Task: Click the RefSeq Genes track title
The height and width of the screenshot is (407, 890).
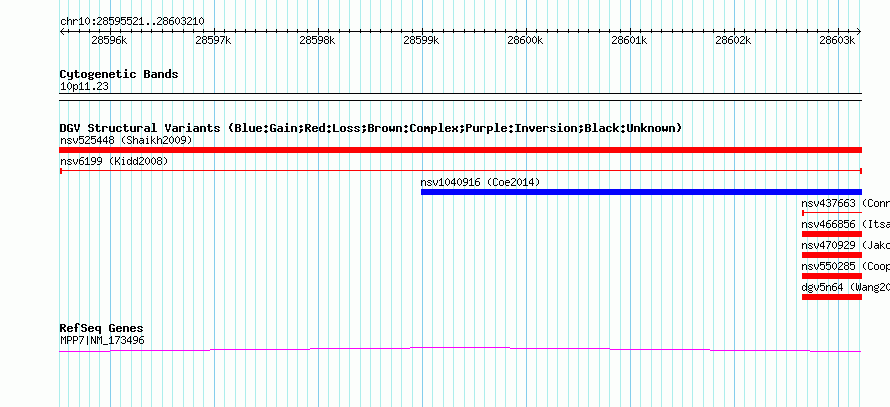Action: (x=102, y=329)
